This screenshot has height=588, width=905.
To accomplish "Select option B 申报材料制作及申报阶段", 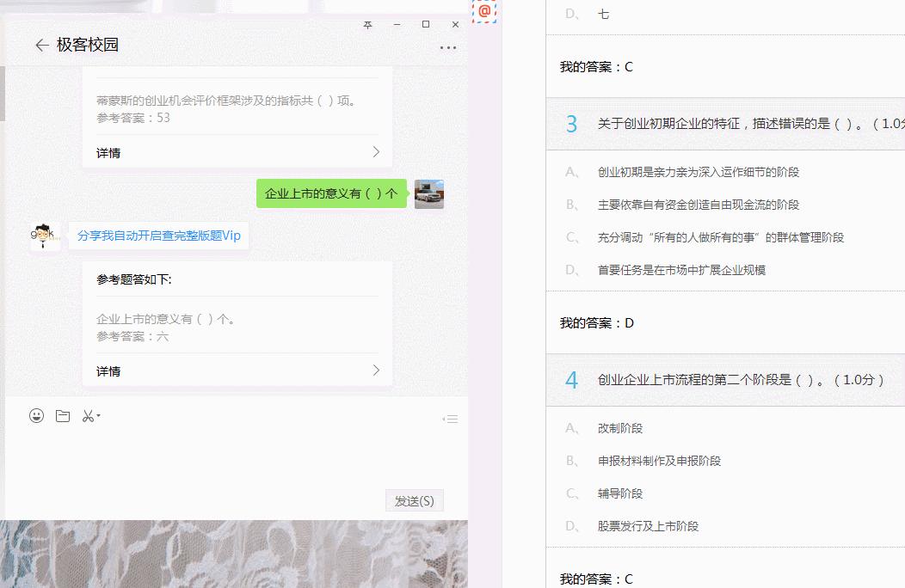I will pos(658,461).
